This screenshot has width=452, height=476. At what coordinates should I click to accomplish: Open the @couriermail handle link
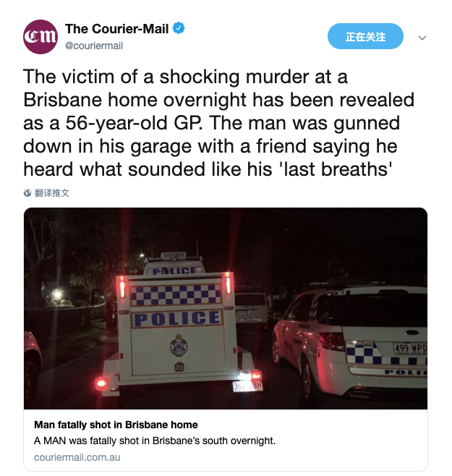[x=94, y=46]
